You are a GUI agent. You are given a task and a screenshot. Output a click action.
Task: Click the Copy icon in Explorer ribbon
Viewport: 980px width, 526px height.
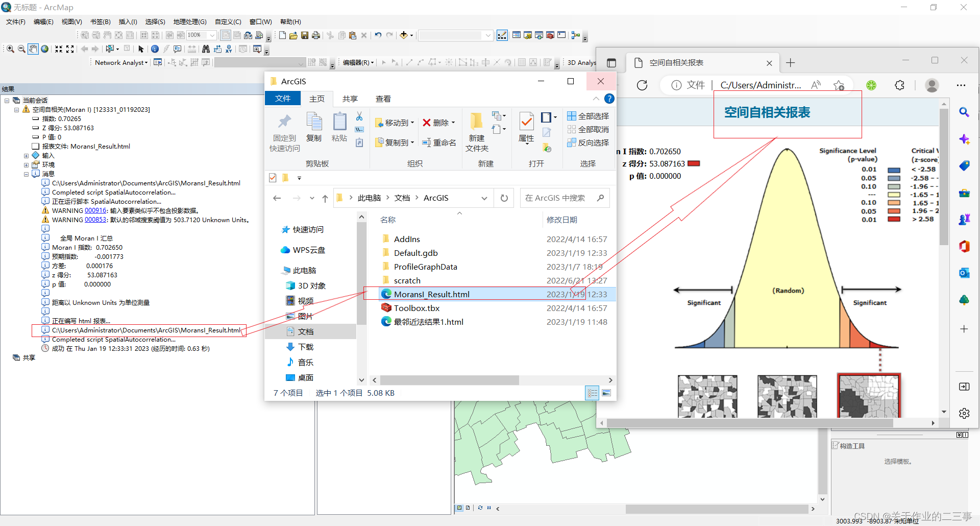click(314, 127)
